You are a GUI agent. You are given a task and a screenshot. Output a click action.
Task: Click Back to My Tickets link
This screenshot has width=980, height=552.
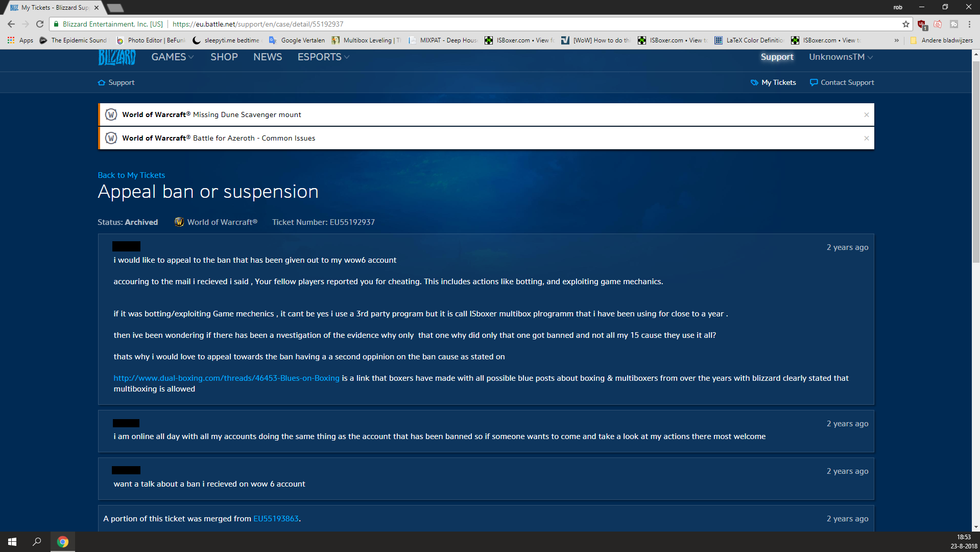click(x=131, y=175)
